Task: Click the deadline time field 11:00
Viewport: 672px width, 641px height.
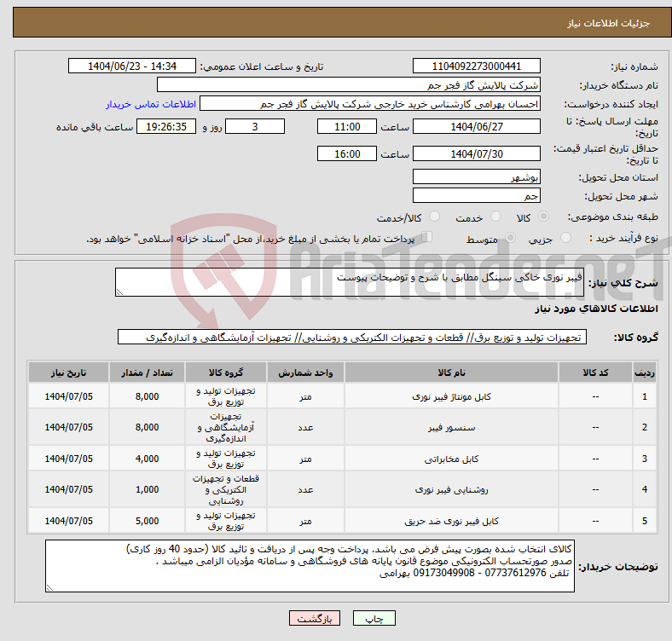Action: 347,126
